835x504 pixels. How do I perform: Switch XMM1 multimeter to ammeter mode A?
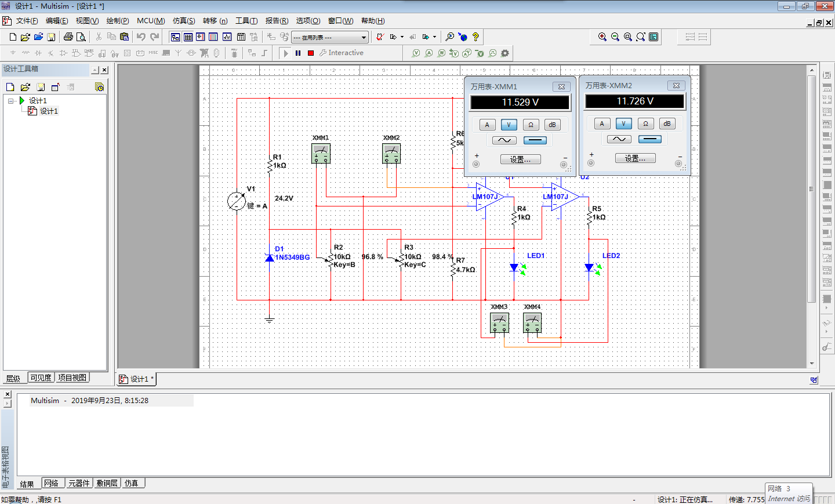point(487,125)
